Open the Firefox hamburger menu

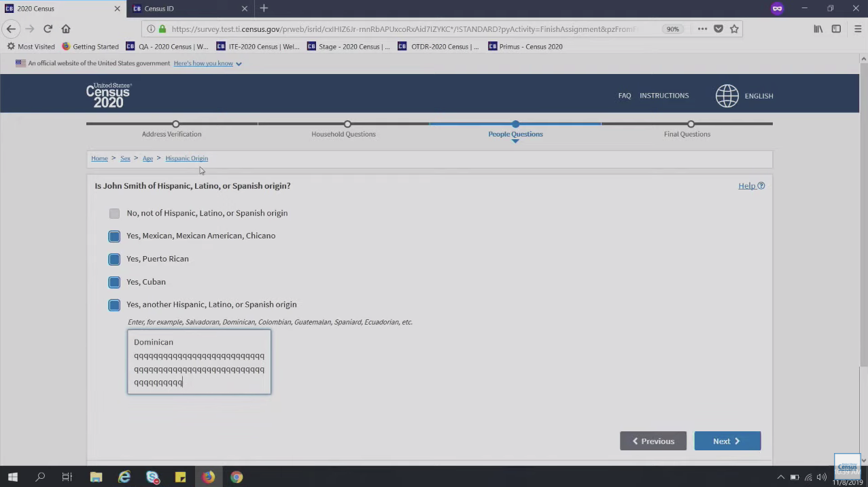point(858,29)
